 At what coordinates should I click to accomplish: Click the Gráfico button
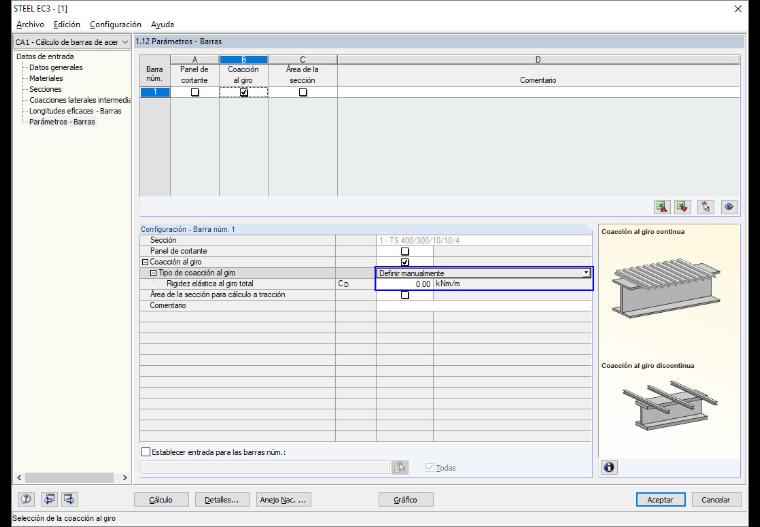coord(406,499)
